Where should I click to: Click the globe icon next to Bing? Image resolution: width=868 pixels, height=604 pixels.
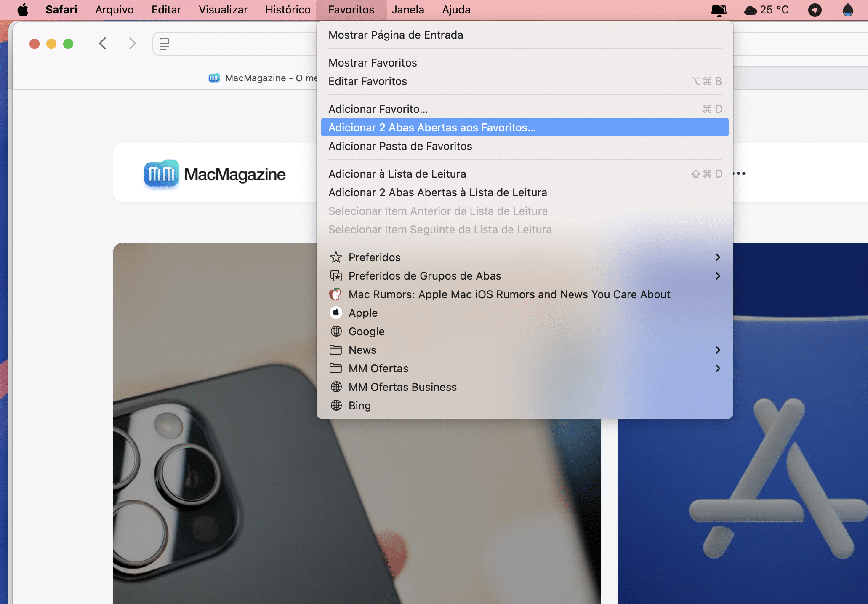coord(336,405)
